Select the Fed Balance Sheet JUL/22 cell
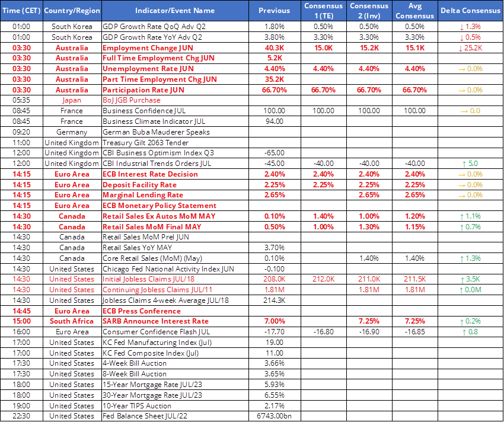This screenshot has width=504, height=422. click(175, 416)
